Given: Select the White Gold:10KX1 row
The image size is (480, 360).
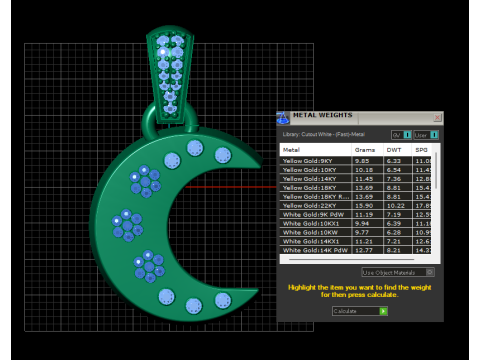Looking at the screenshot, I should click(x=355, y=224).
